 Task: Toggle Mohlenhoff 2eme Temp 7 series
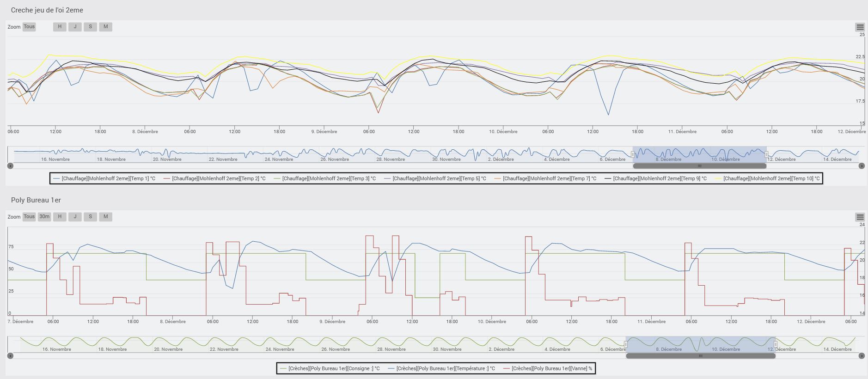coord(546,178)
